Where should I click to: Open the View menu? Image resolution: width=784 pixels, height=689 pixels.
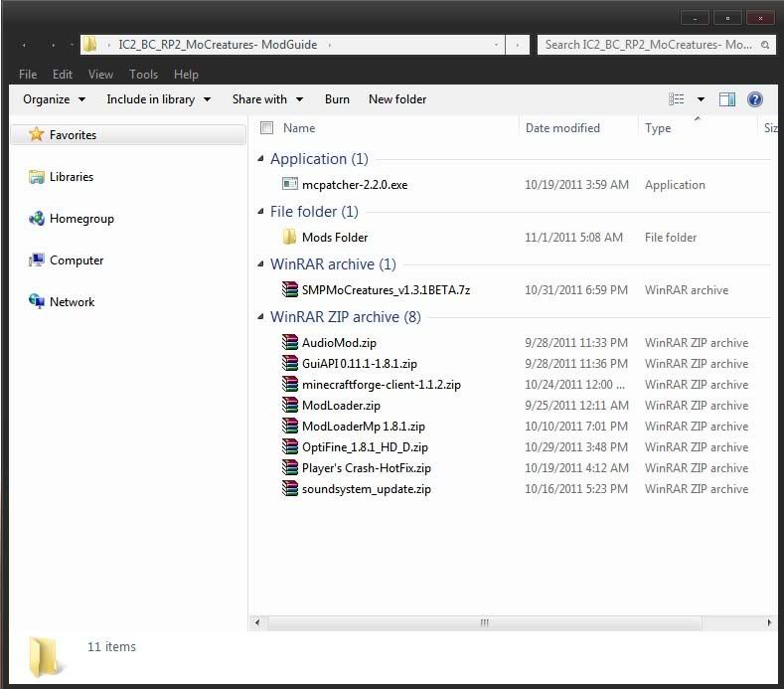point(101,74)
